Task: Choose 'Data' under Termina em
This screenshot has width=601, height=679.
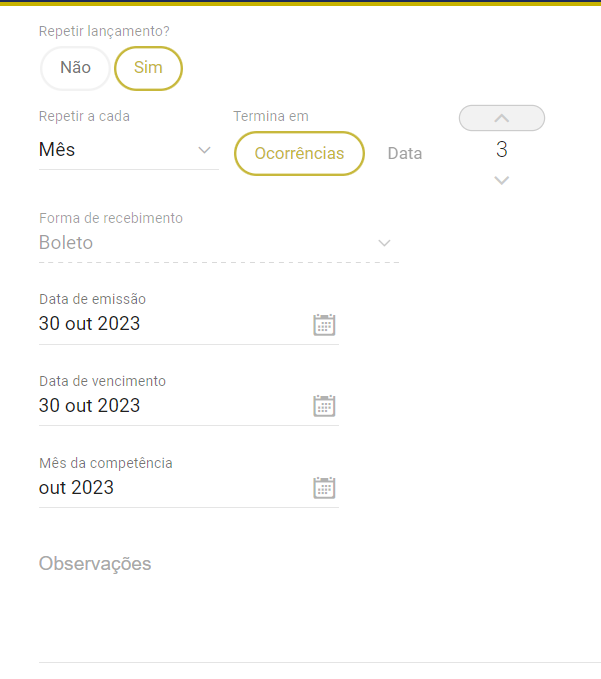Action: pyautogui.click(x=405, y=153)
